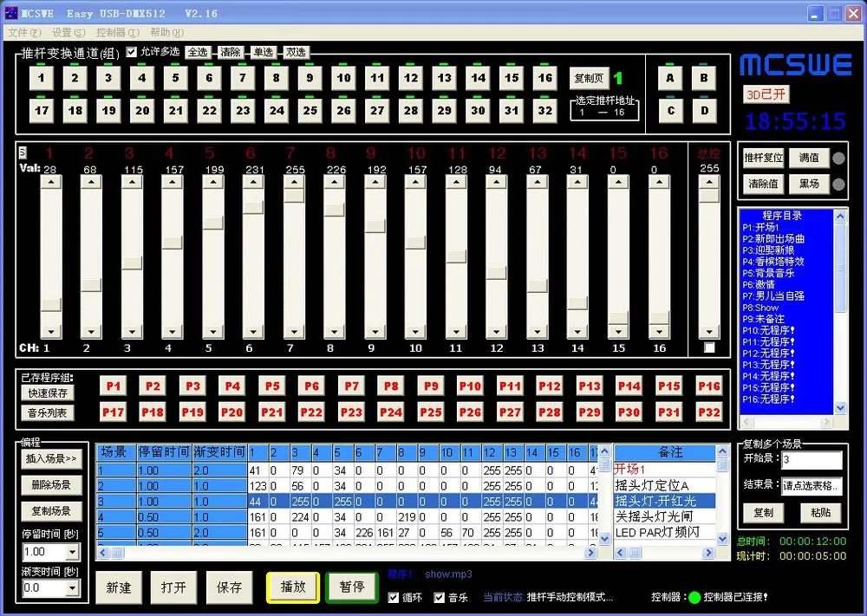Select program button P5
867x616 pixels.
(272, 386)
